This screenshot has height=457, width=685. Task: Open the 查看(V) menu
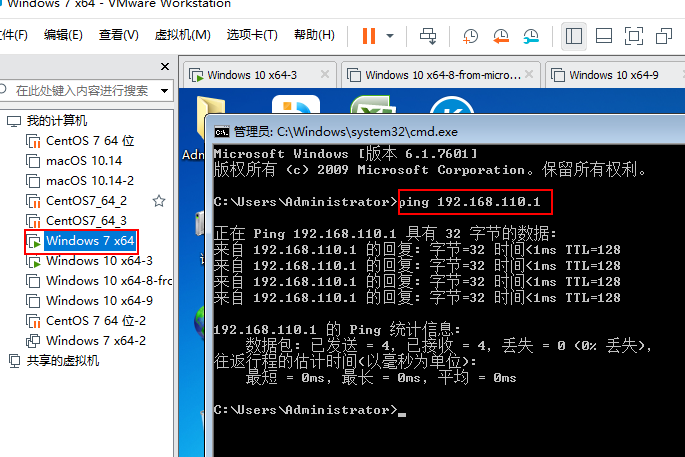[x=119, y=35]
